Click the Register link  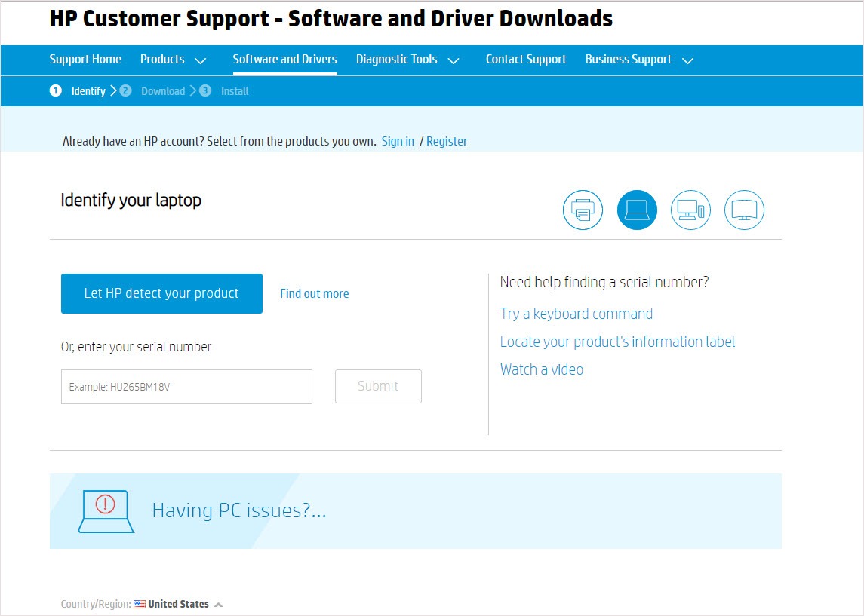click(x=447, y=142)
